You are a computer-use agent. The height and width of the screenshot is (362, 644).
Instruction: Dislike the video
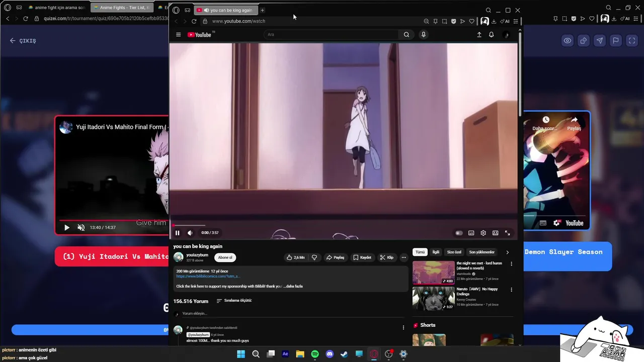[x=314, y=257]
